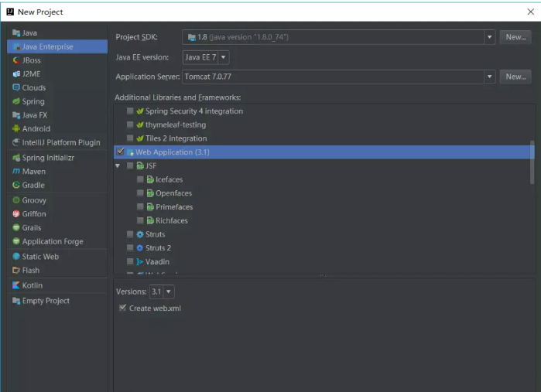Collapse the JSF tree node arrow
The image size is (541, 392).
118,165
